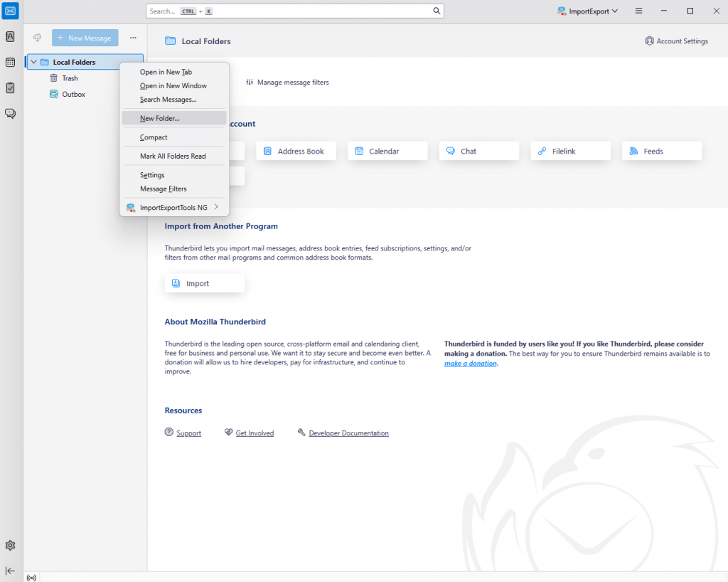The image size is (728, 582).
Task: Open the Developer Documentation link
Action: tap(348, 433)
